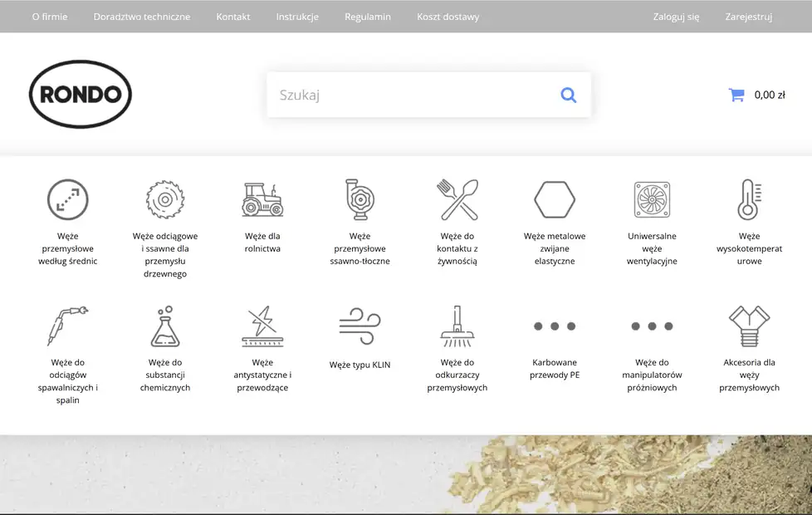Open Węże typu KLIN label
The image size is (812, 515).
pyautogui.click(x=360, y=365)
